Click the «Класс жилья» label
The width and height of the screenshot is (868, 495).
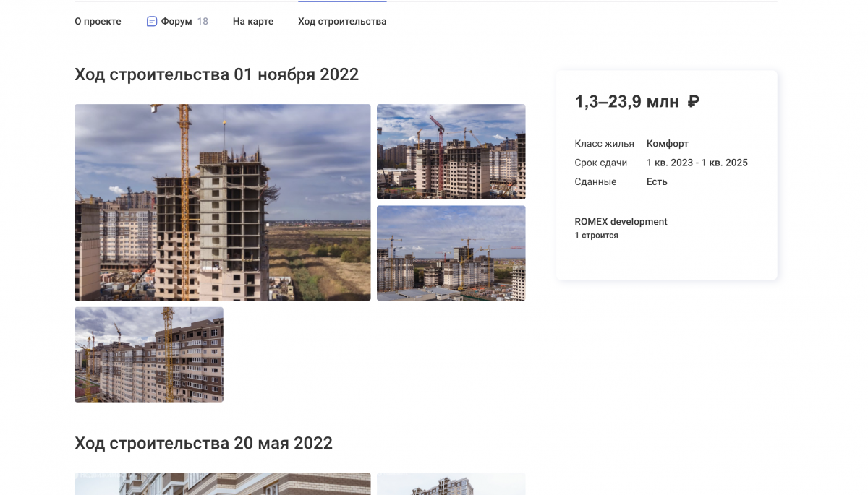(x=604, y=144)
